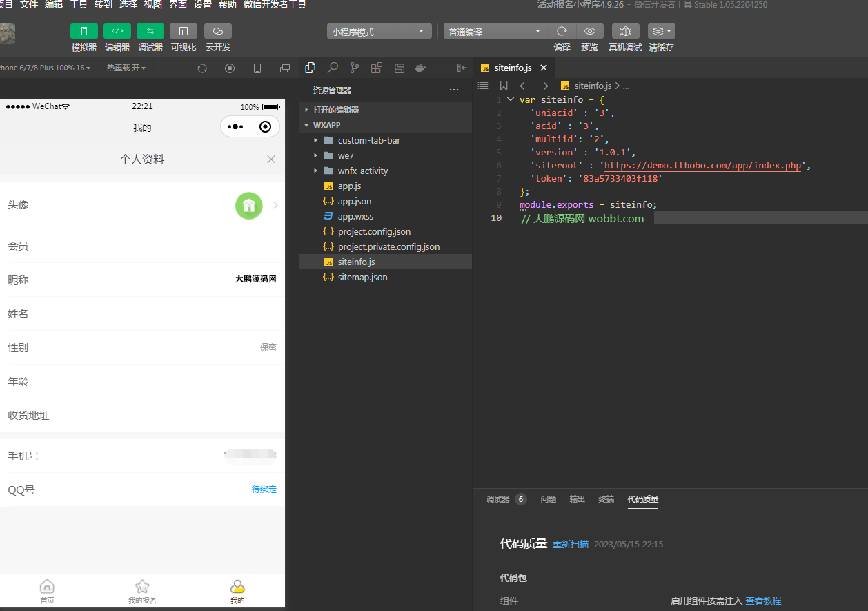The image size is (868, 611).
Task: Click the bookmark icon above the editor
Action: point(504,86)
